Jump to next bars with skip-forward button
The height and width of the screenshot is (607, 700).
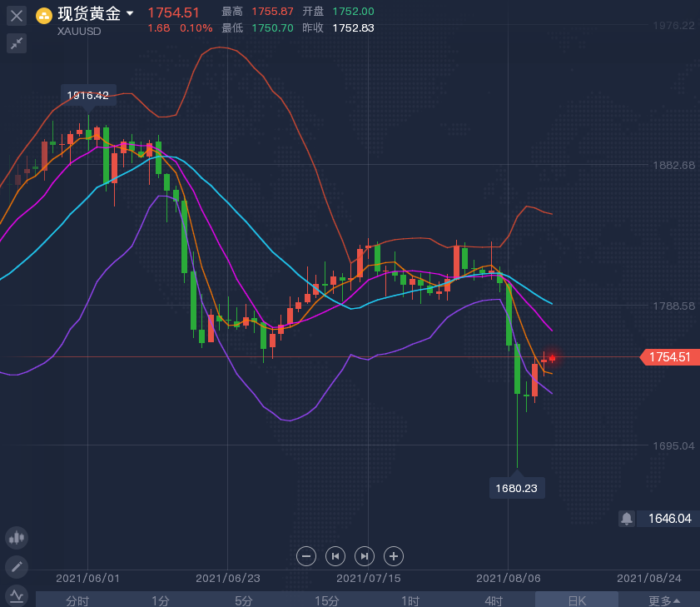click(x=365, y=556)
